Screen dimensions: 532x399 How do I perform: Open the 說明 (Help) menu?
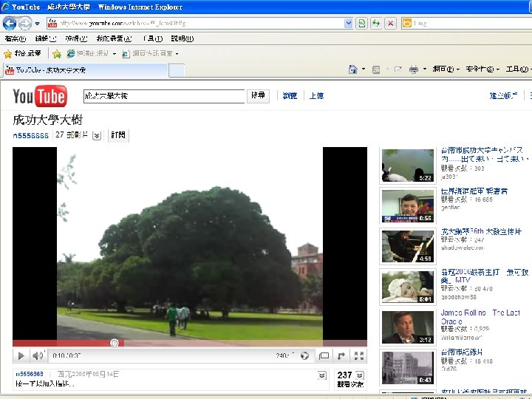point(183,38)
